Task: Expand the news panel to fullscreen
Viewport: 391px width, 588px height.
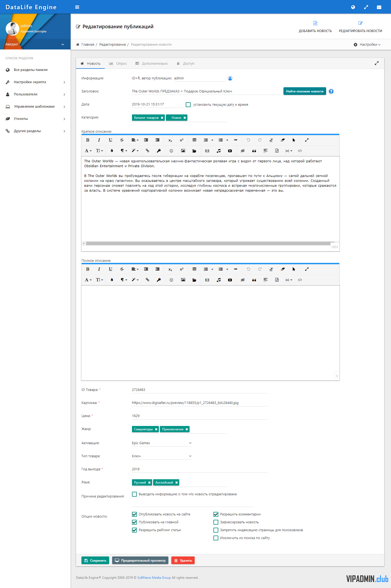Action: (x=377, y=63)
